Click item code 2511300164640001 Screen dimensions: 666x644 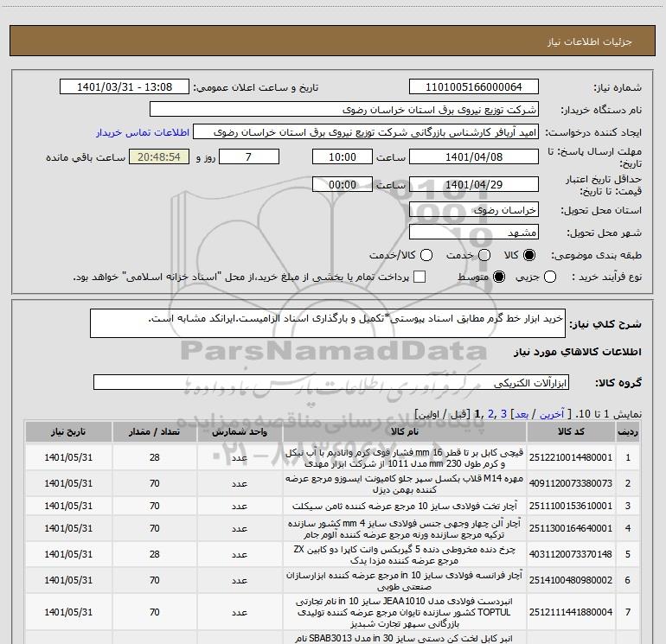[571, 528]
